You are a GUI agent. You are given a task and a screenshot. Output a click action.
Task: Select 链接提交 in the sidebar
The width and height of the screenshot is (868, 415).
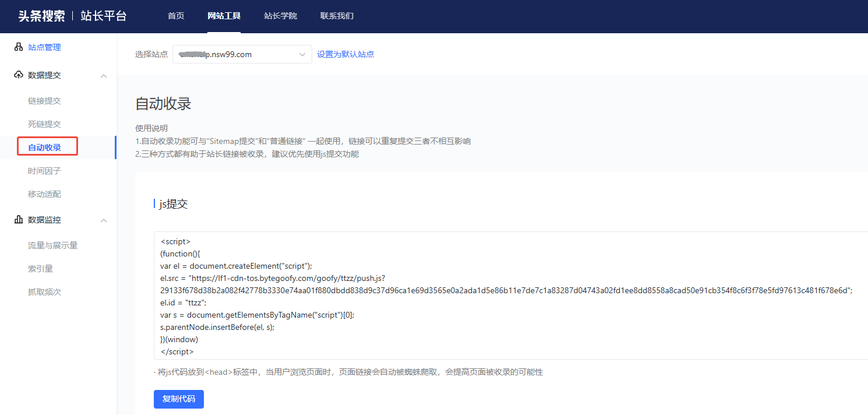[x=44, y=101]
